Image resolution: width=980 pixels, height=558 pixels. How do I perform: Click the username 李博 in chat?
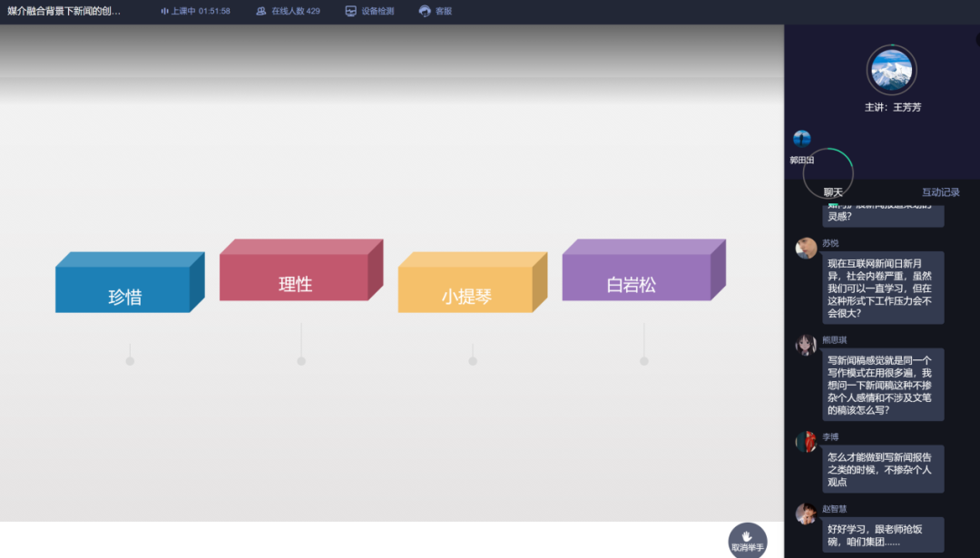pos(830,436)
